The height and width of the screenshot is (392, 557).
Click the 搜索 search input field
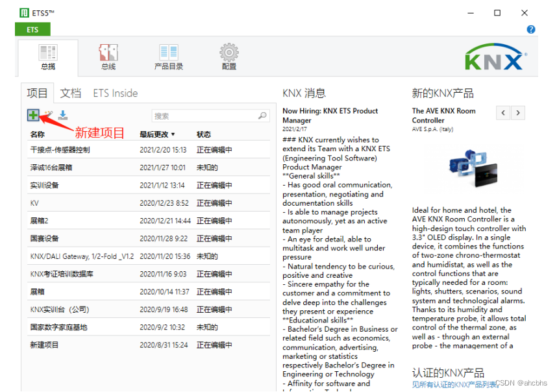[210, 116]
